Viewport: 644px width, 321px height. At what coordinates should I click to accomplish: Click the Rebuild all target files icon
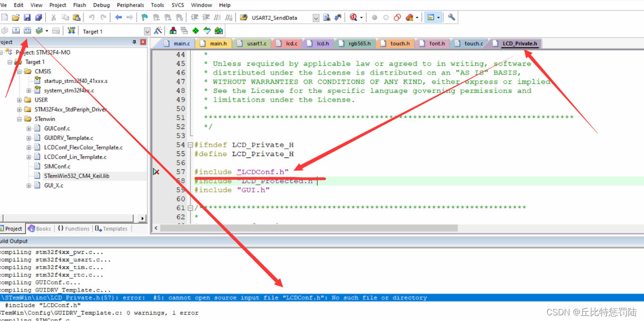(27, 31)
